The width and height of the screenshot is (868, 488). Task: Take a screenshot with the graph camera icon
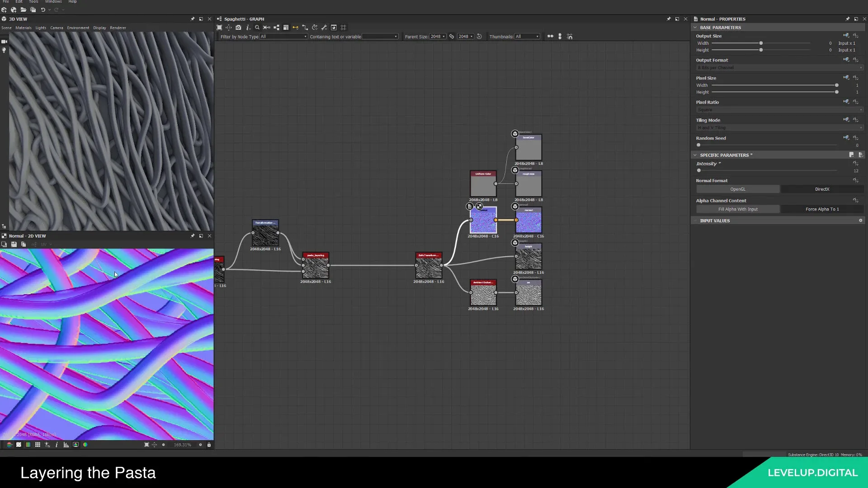pos(239,28)
